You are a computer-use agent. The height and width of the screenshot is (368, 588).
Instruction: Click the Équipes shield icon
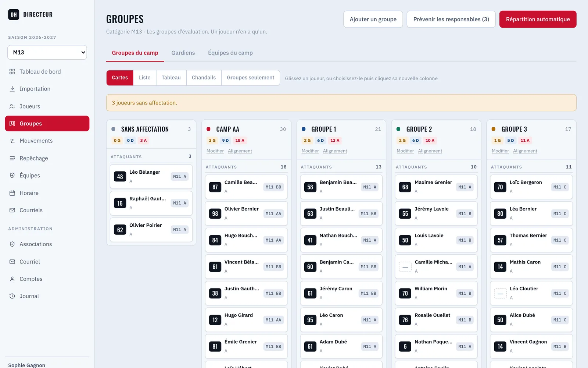click(12, 176)
